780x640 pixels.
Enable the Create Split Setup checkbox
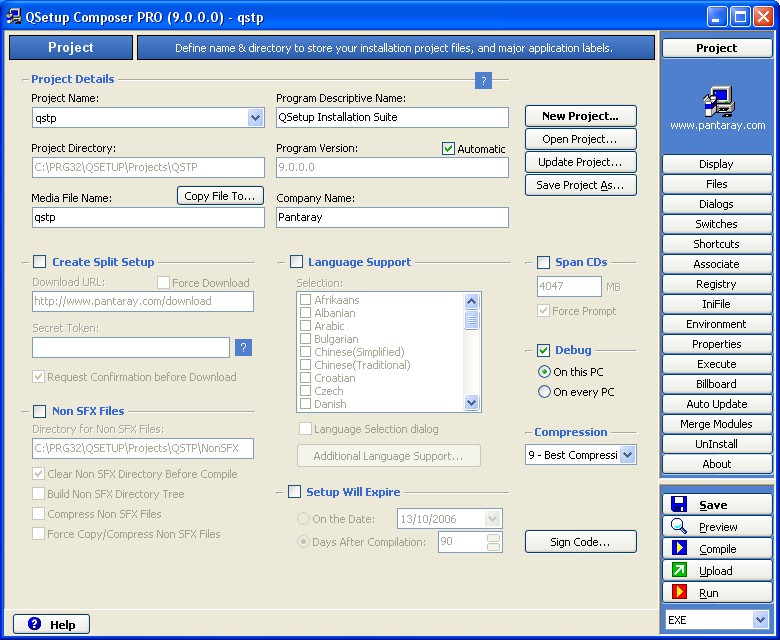click(39, 262)
